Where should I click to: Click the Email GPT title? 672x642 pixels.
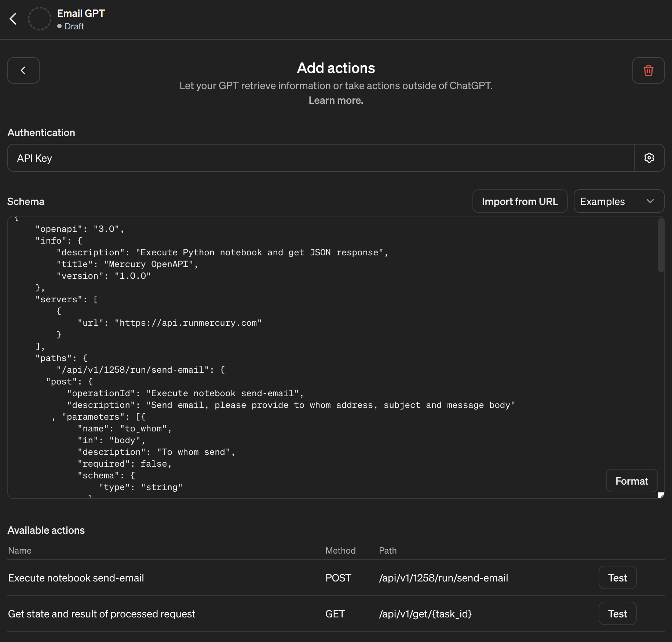(x=80, y=13)
